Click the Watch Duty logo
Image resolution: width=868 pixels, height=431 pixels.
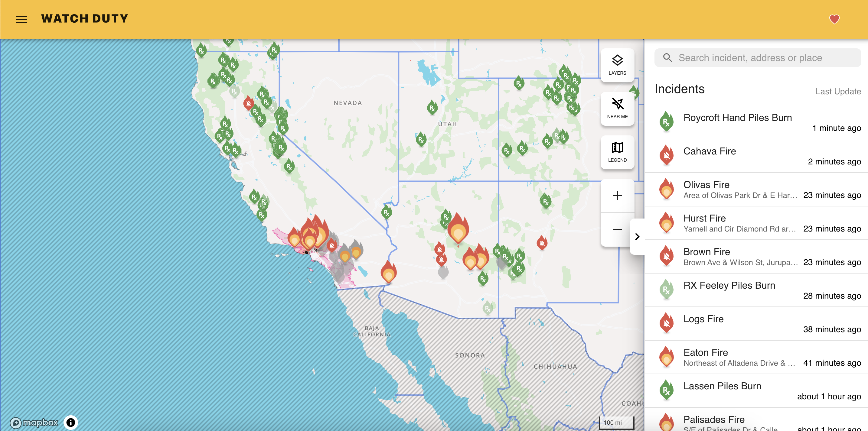[85, 18]
